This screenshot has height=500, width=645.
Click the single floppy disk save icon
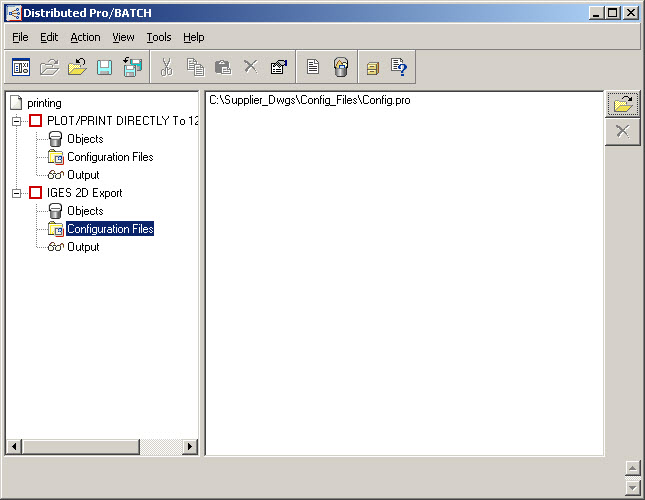(x=104, y=67)
